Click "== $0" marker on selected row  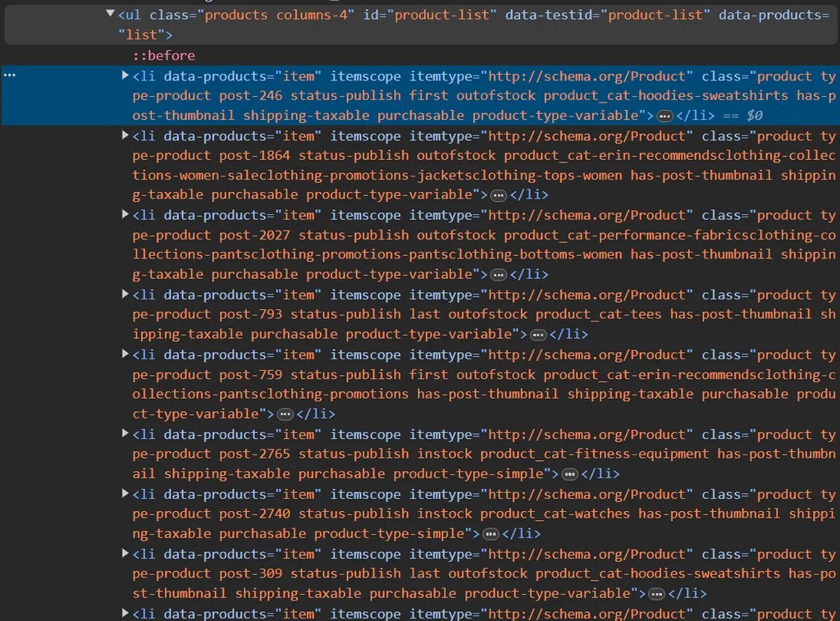click(x=742, y=115)
